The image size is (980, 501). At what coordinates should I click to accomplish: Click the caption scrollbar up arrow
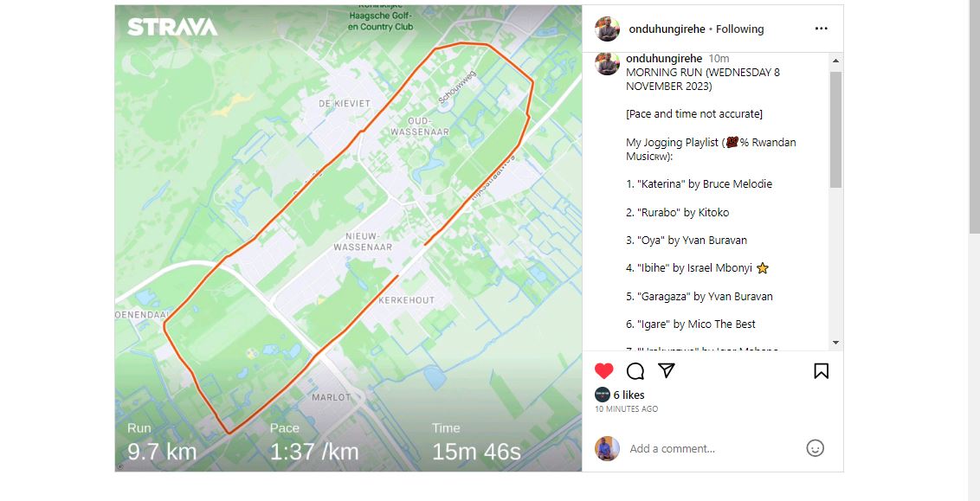[x=835, y=61]
